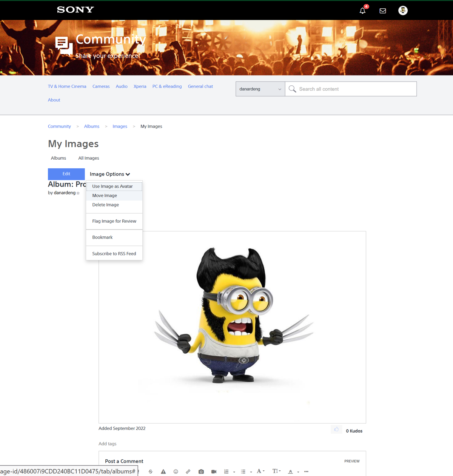Open private messages via the envelope icon
The height and width of the screenshot is (476, 453).
point(382,11)
